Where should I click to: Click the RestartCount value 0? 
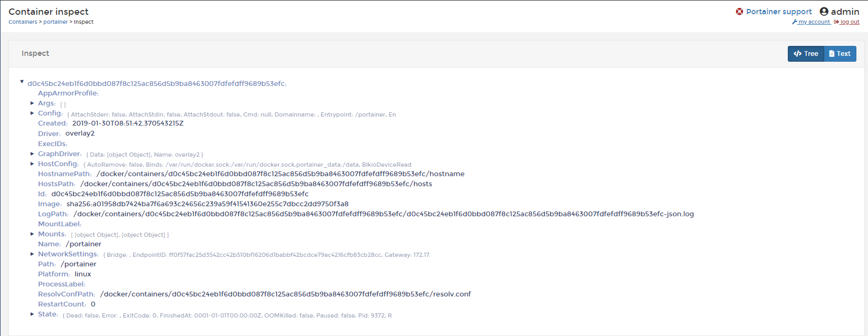click(x=93, y=304)
